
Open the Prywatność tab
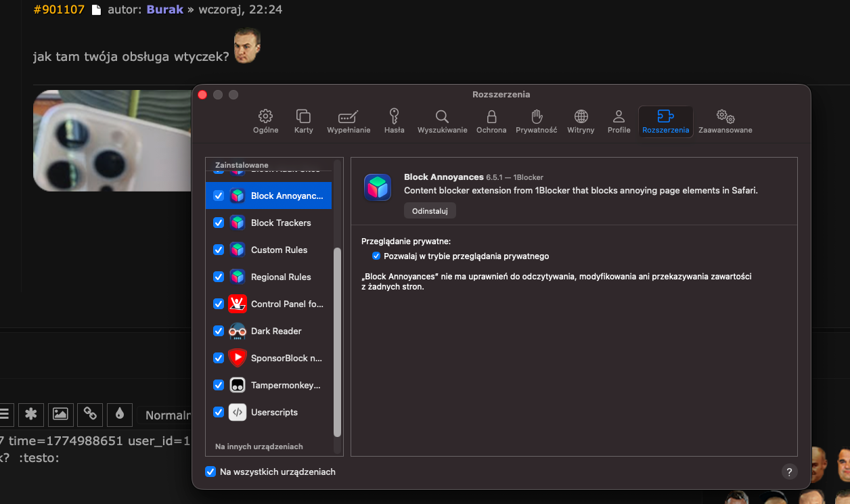pyautogui.click(x=536, y=122)
